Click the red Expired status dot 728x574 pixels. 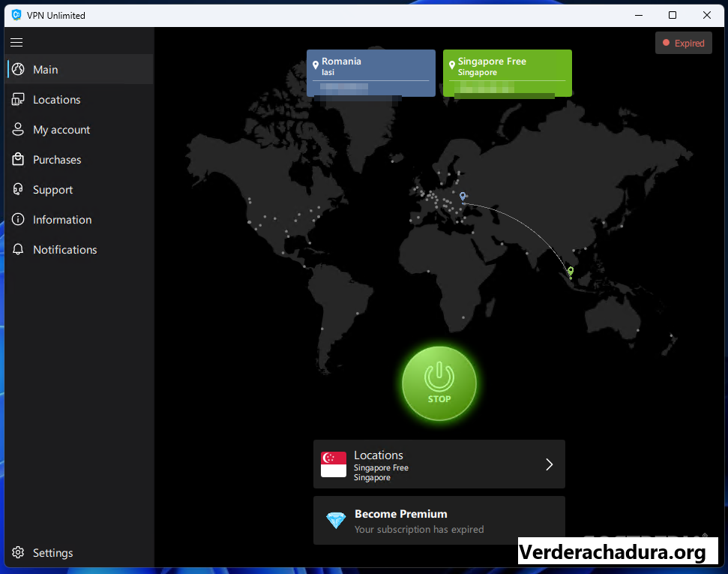pyautogui.click(x=666, y=43)
